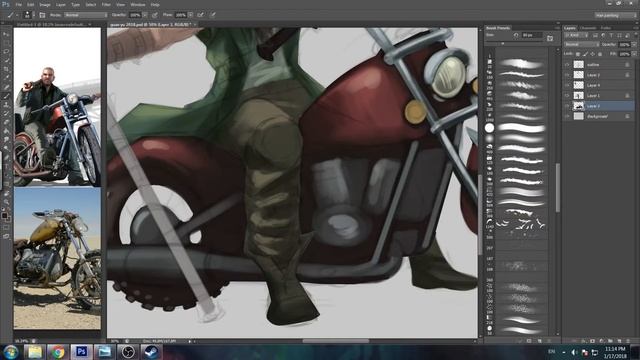Viewport: 640px width, 360px height.
Task: Adjust the brush Size slider
Action: pos(503,43)
